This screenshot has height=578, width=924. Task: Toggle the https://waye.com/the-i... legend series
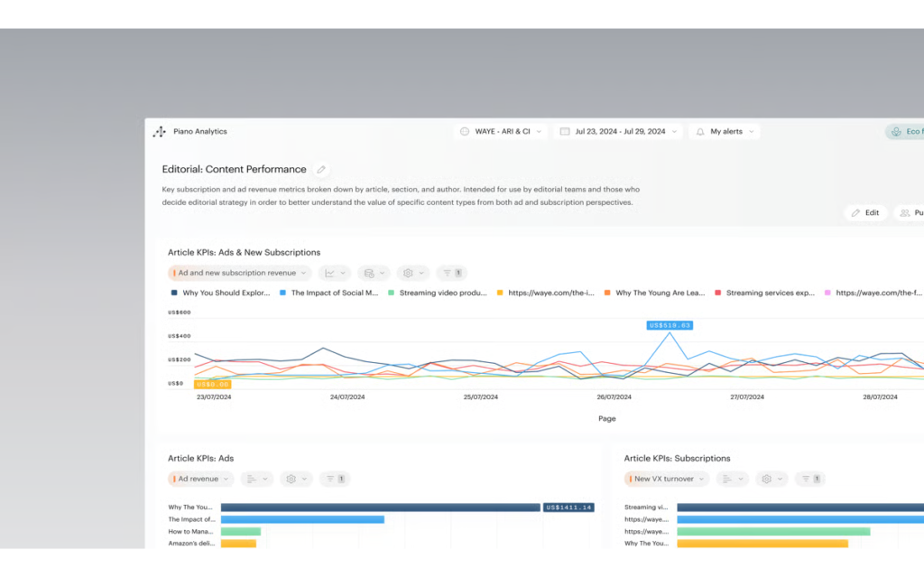(546, 293)
